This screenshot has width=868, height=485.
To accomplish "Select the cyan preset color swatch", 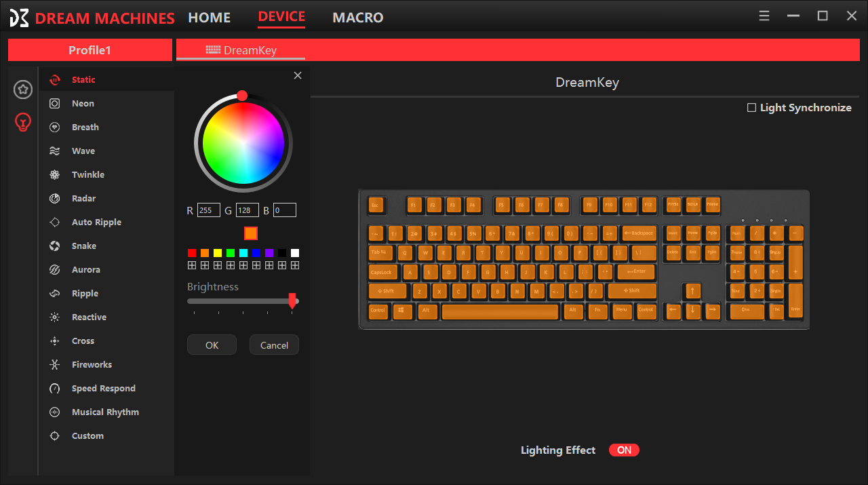I will pos(243,253).
